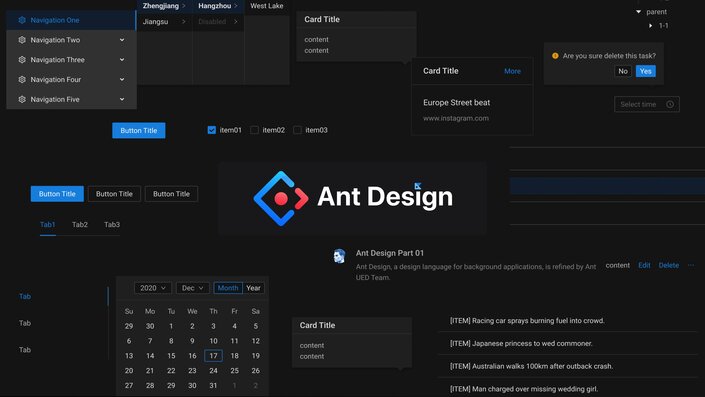Select December 17 in the calendar
Image resolution: width=705 pixels, height=397 pixels.
(x=213, y=356)
